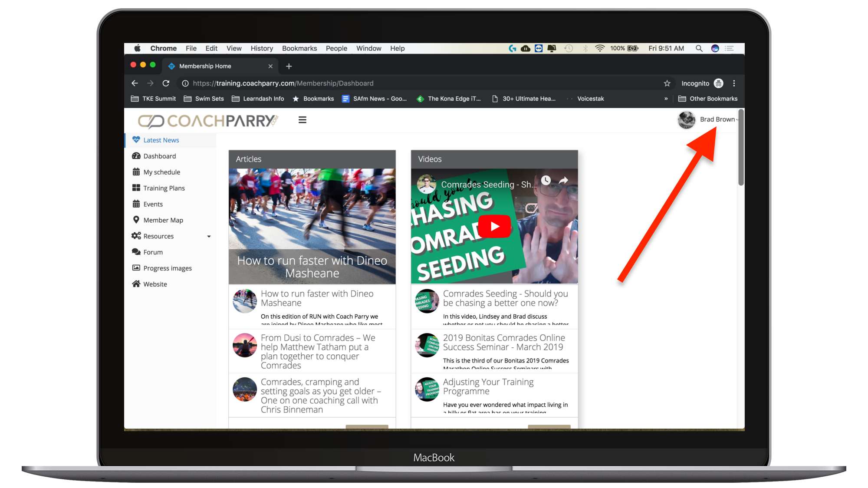Select the Training Plans sidebar item

pyautogui.click(x=164, y=188)
